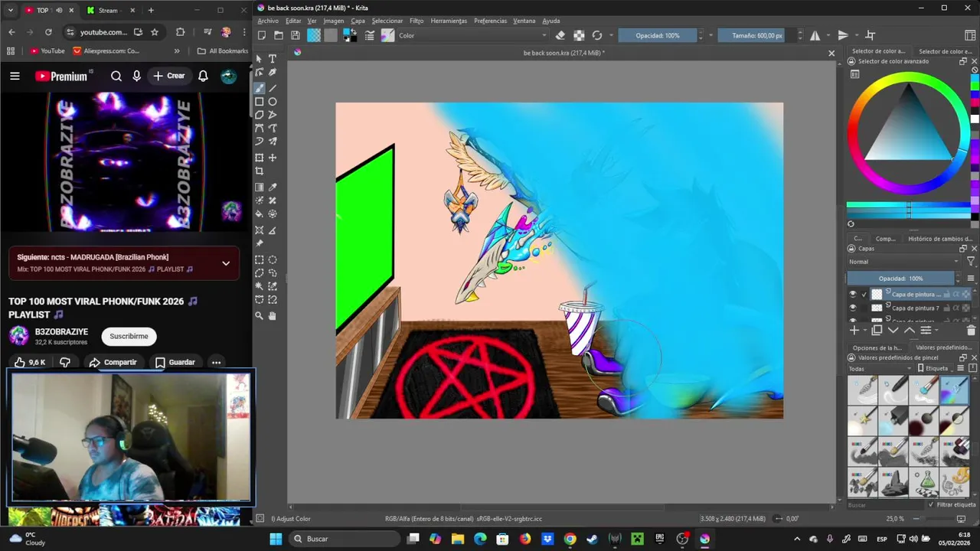Image resolution: width=980 pixels, height=551 pixels.
Task: Reload original brush preset icon
Action: pyautogui.click(x=597, y=35)
